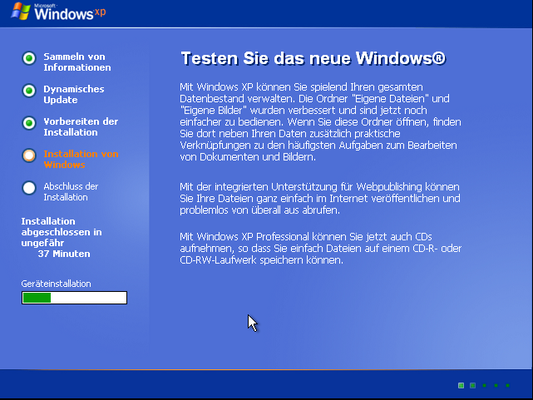Select the Dynamisches Update step label
This screenshot has height=400, width=533.
click(74, 94)
